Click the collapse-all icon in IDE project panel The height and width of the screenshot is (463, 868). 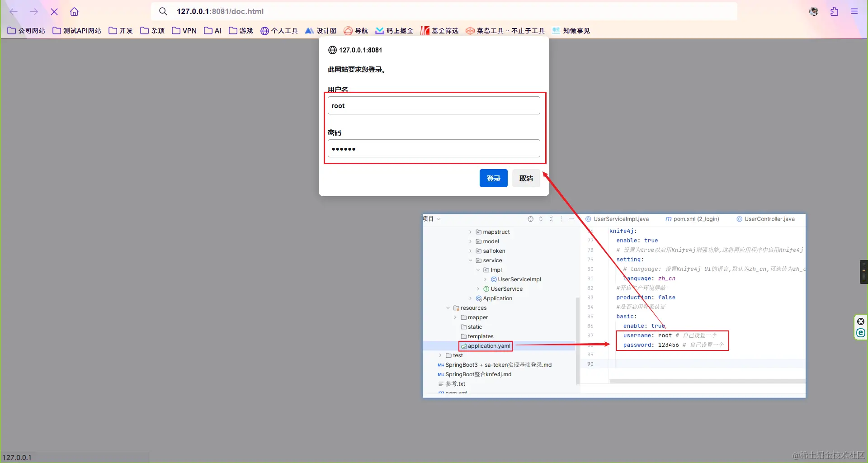pyautogui.click(x=551, y=219)
